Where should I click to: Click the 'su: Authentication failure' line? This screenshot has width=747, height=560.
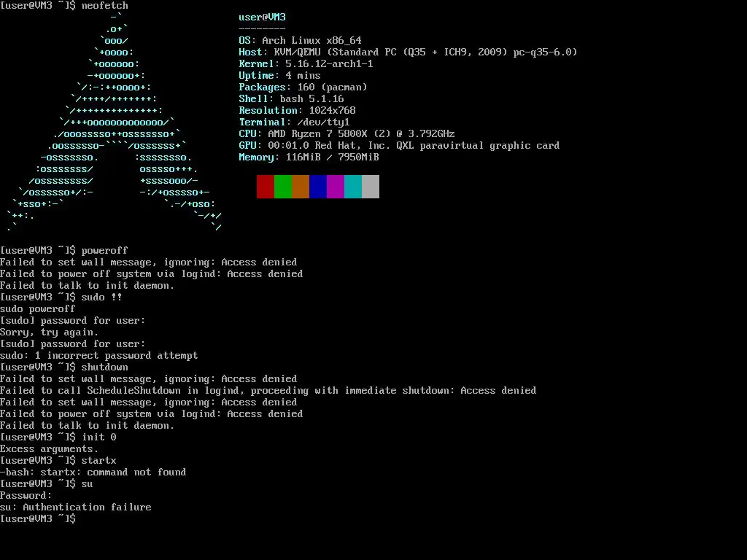tap(76, 507)
